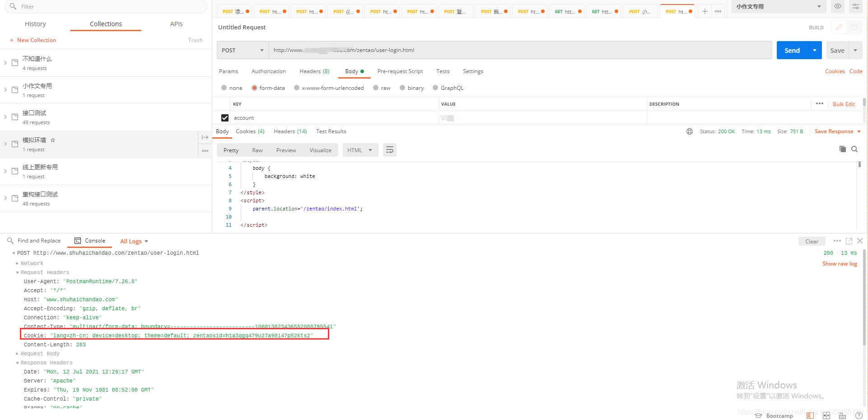Open Trash link in sidebar
The image size is (868, 420).
click(195, 40)
